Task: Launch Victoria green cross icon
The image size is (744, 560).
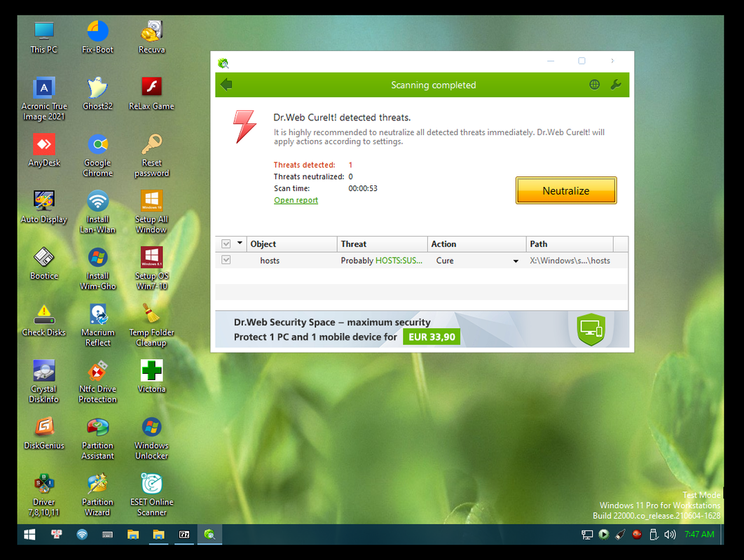Action: [152, 377]
